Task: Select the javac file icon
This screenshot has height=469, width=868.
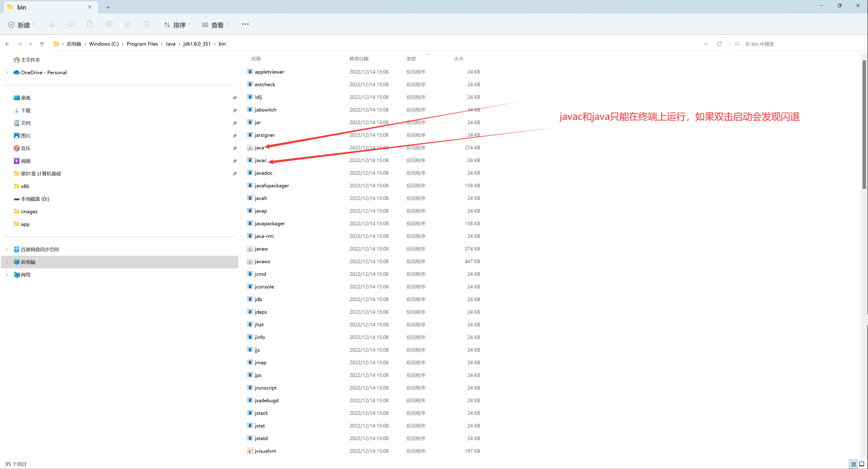Action: pos(250,160)
